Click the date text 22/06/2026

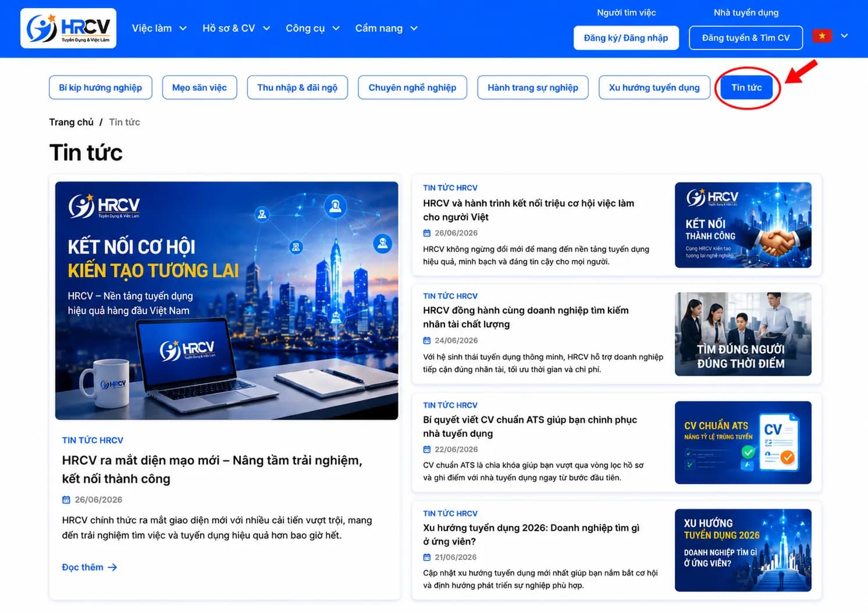coord(456,449)
